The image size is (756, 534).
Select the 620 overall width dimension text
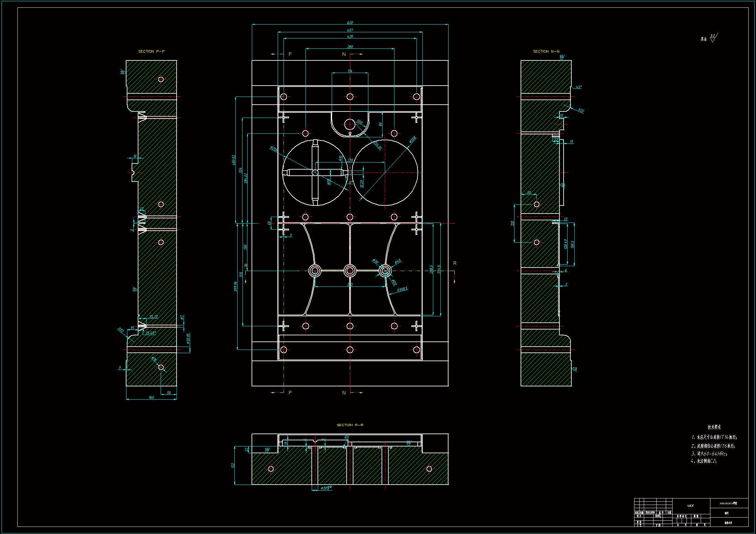(x=350, y=23)
